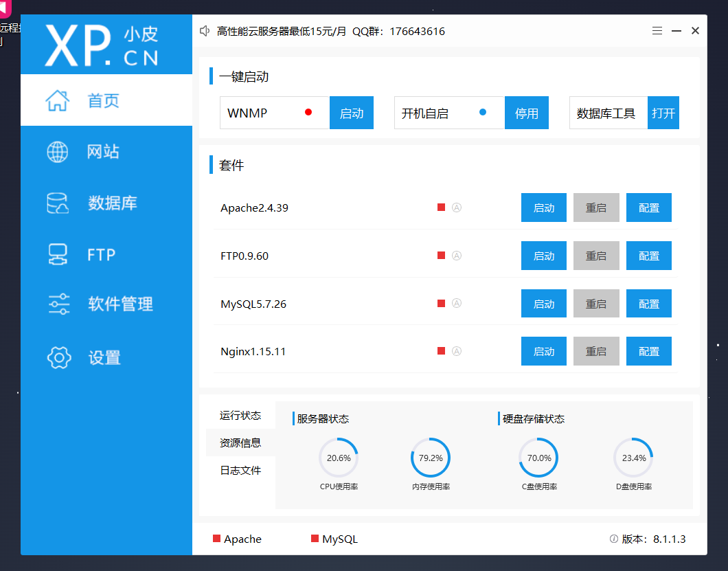Click the CPU使用率 circular gauge
This screenshot has width=728, height=571.
pos(339,458)
